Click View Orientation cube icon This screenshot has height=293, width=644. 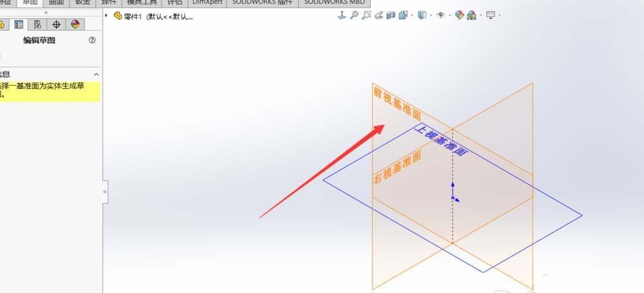point(403,15)
